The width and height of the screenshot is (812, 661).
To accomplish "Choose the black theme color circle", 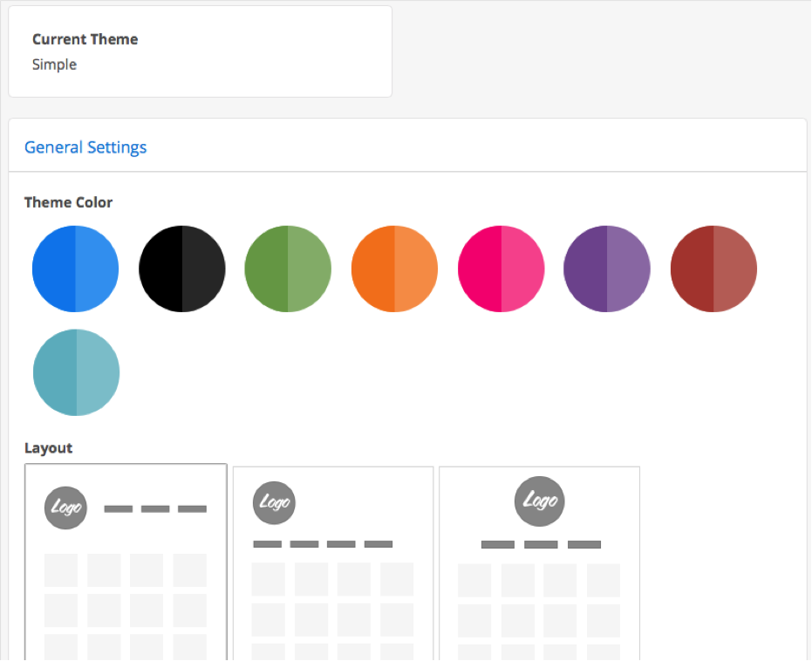I will click(182, 269).
